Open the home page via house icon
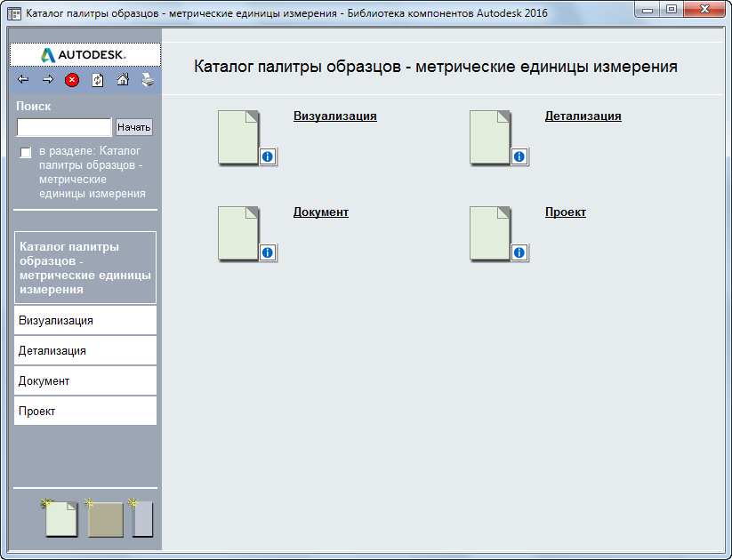The height and width of the screenshot is (560, 732). point(123,80)
